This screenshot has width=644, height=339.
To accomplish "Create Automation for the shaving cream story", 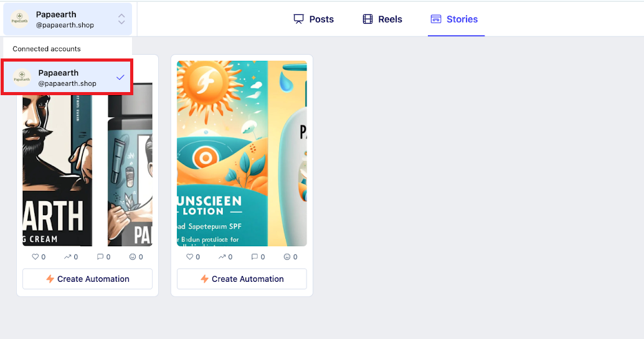I will (87, 279).
